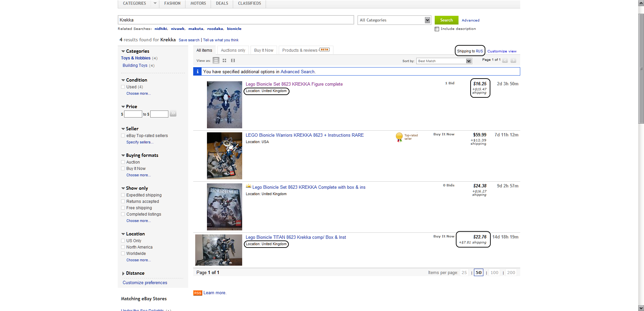The height and width of the screenshot is (311, 644).
Task: Click the new listing sunrise icon
Action: click(249, 186)
